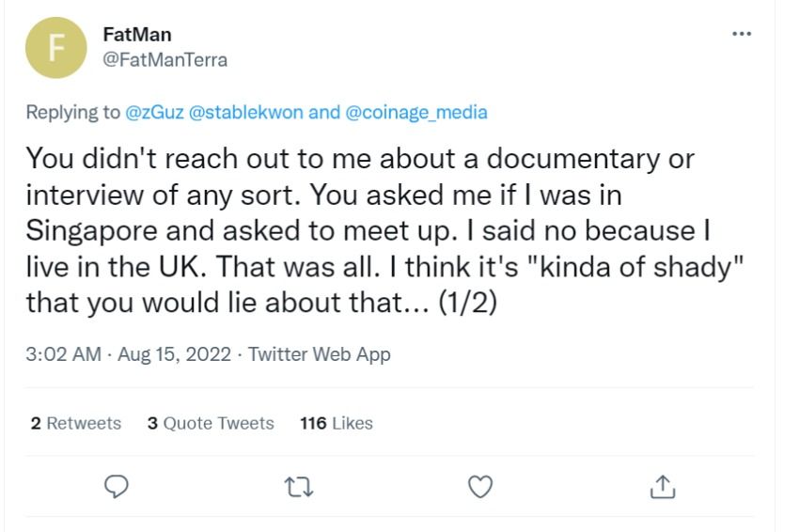
Task: Open the yellow F profile avatar
Action: pyautogui.click(x=55, y=48)
